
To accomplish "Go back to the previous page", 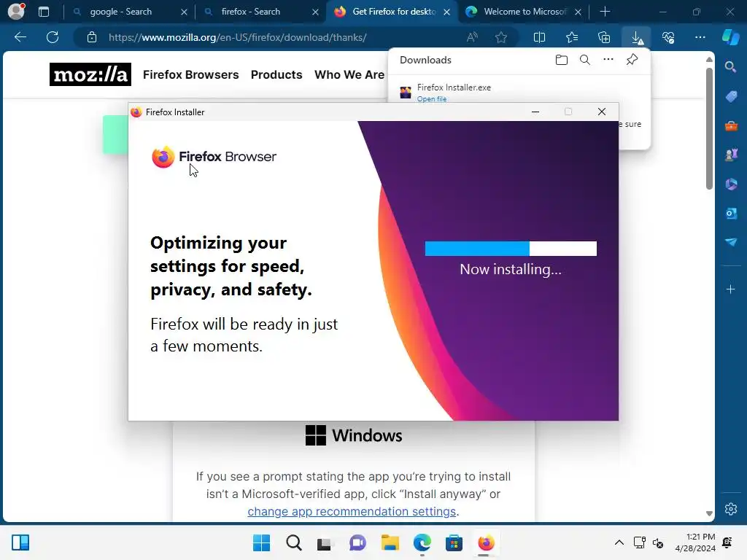I will [x=20, y=37].
